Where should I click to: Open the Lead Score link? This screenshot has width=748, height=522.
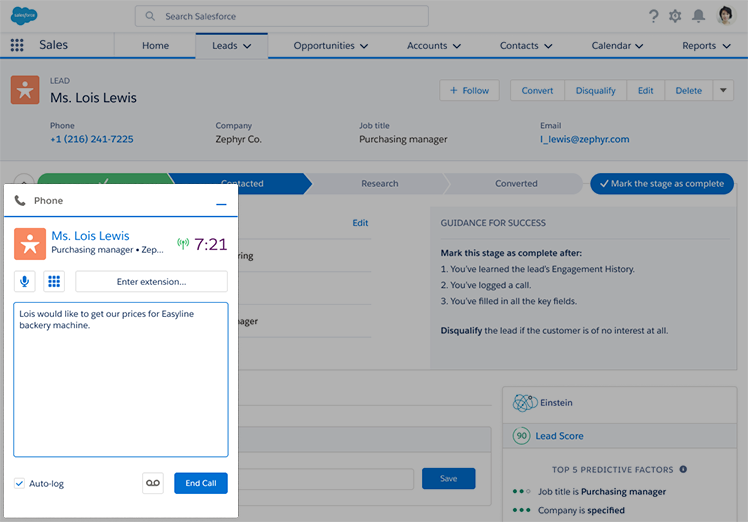559,436
